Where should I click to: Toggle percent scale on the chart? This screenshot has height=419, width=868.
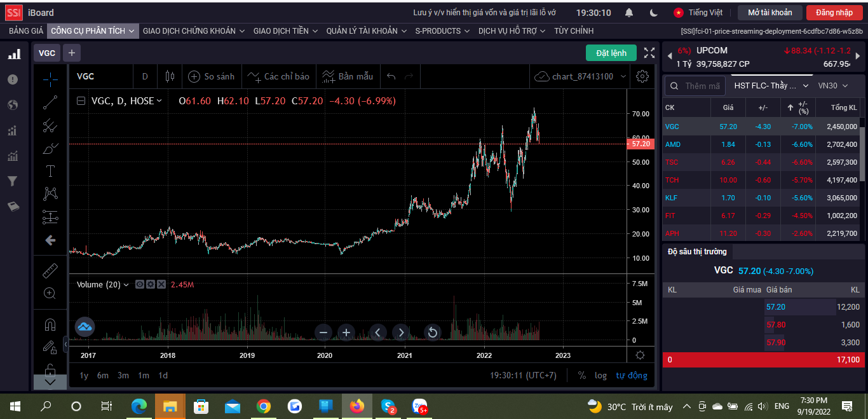pyautogui.click(x=581, y=375)
